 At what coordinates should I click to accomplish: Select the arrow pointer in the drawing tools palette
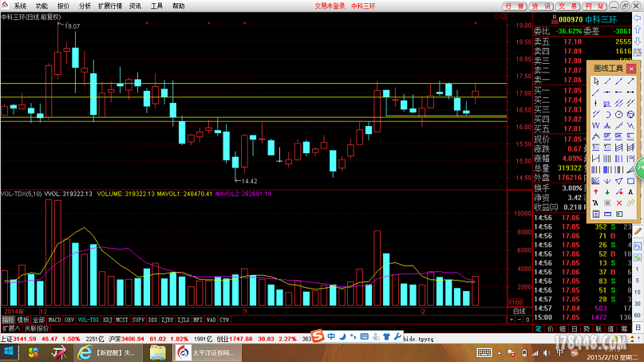(596, 81)
